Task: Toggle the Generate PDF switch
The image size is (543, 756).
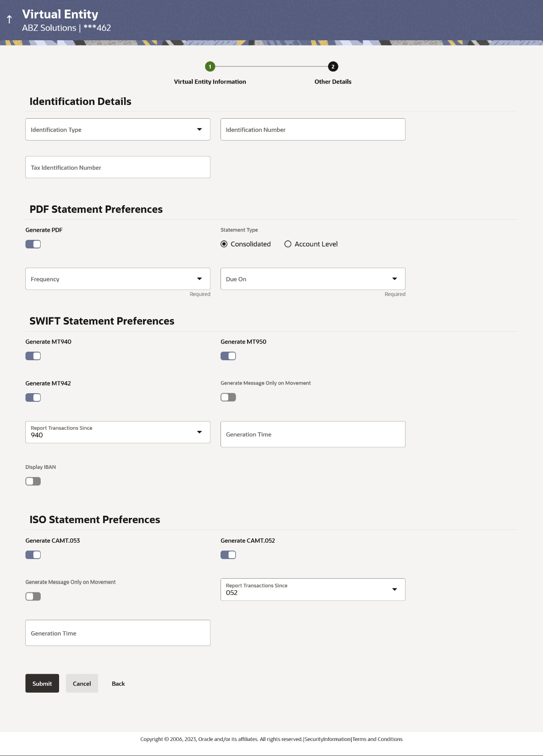Action: point(33,244)
